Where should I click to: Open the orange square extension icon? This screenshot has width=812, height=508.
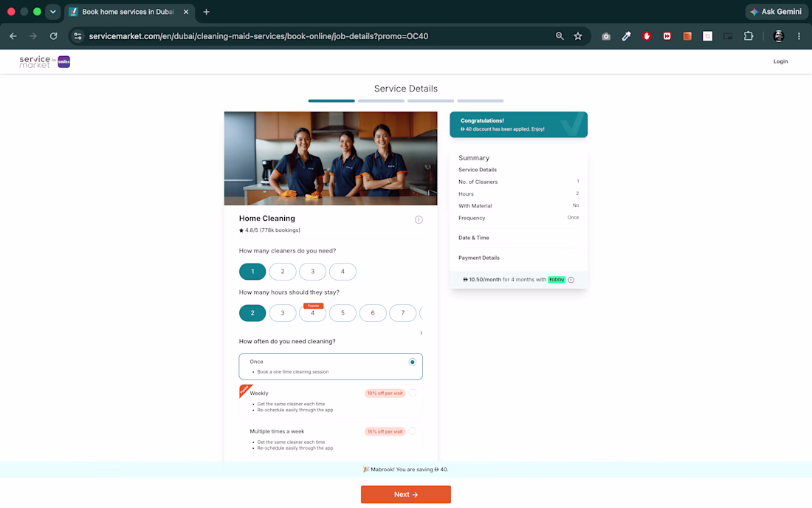[687, 36]
